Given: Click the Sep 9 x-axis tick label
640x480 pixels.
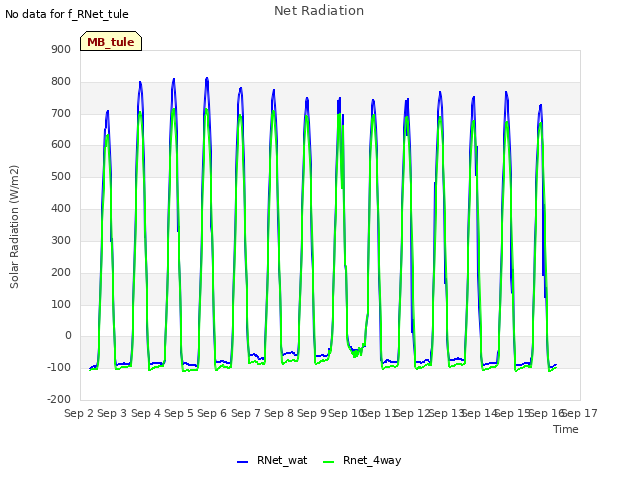Looking at the screenshot, I should [312, 413].
